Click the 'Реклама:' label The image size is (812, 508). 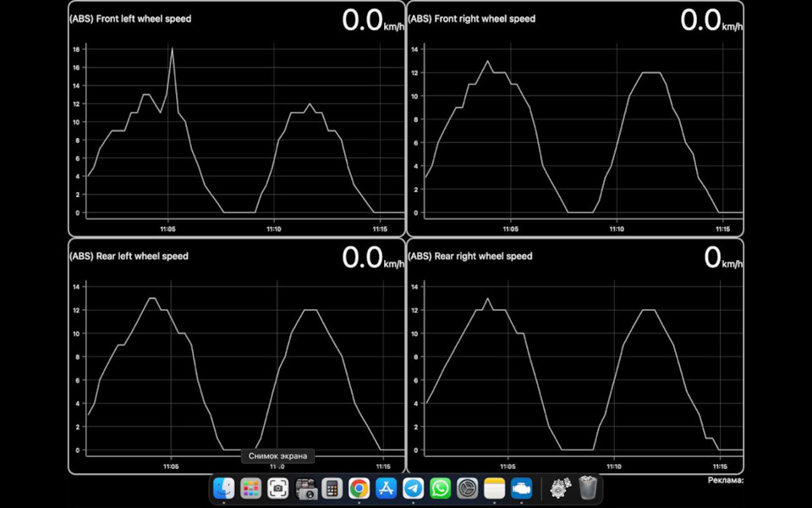(726, 480)
